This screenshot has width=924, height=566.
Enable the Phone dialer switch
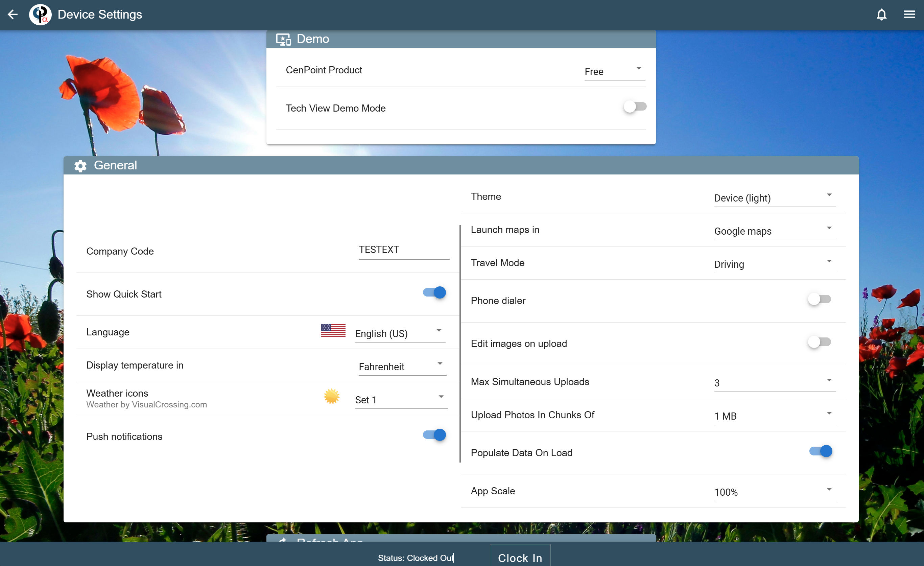tap(820, 299)
